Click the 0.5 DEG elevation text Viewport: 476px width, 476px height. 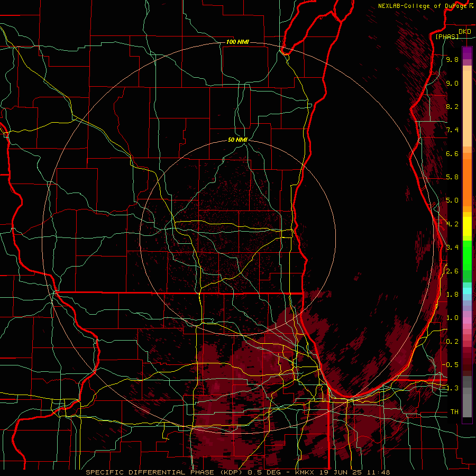[x=265, y=472]
